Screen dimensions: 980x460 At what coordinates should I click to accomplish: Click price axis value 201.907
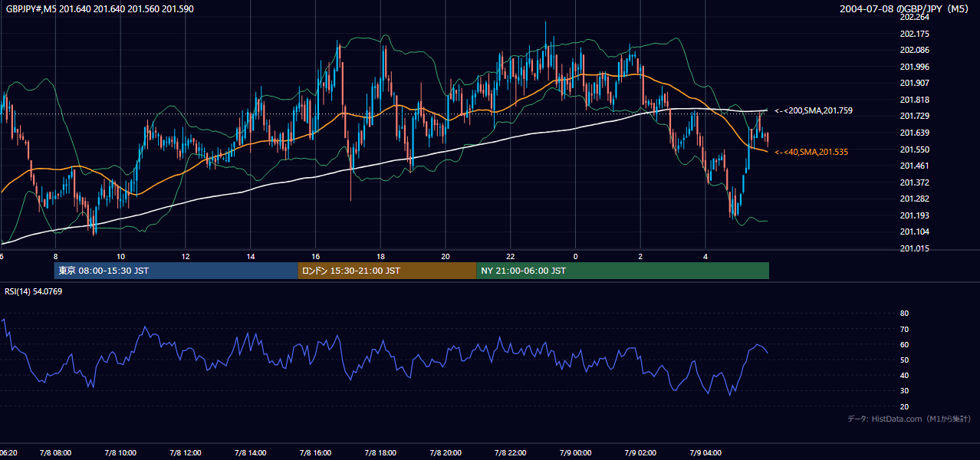click(x=915, y=83)
